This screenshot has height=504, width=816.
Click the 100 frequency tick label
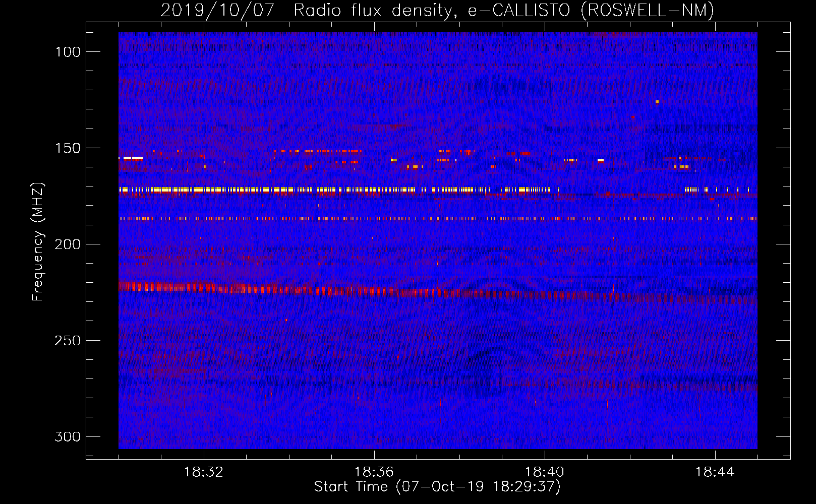point(68,52)
